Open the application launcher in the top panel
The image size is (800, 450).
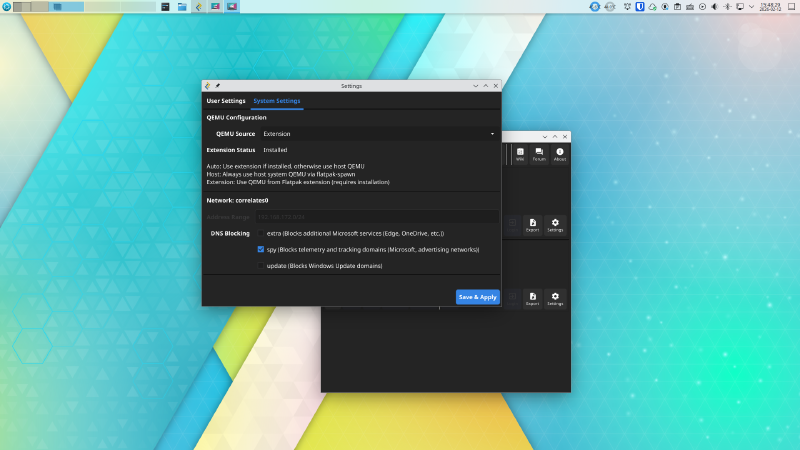(7, 7)
